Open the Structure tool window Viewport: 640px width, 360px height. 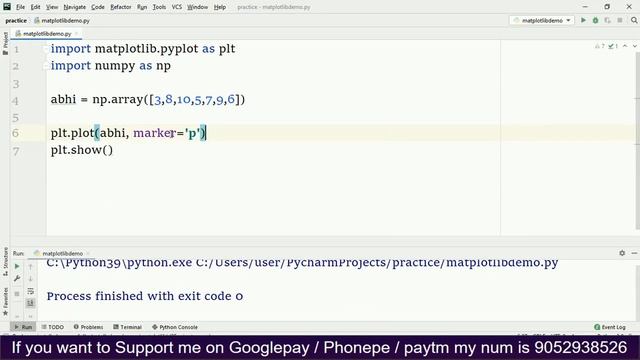click(x=5, y=261)
